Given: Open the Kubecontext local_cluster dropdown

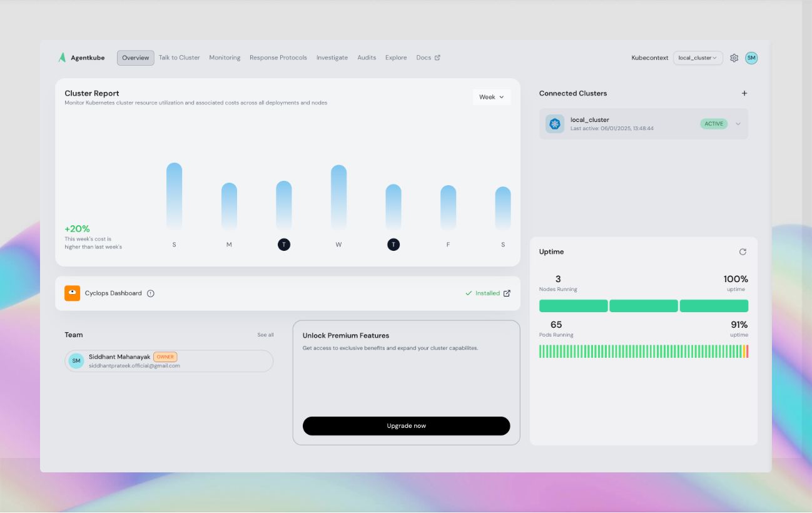Looking at the screenshot, I should click(698, 58).
